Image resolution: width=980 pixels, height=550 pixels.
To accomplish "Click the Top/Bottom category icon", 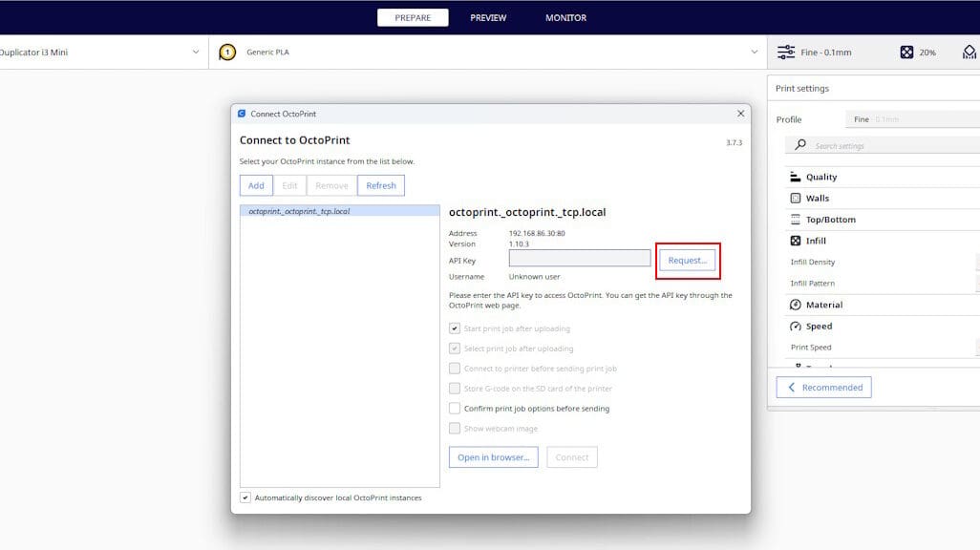I will pyautogui.click(x=795, y=220).
